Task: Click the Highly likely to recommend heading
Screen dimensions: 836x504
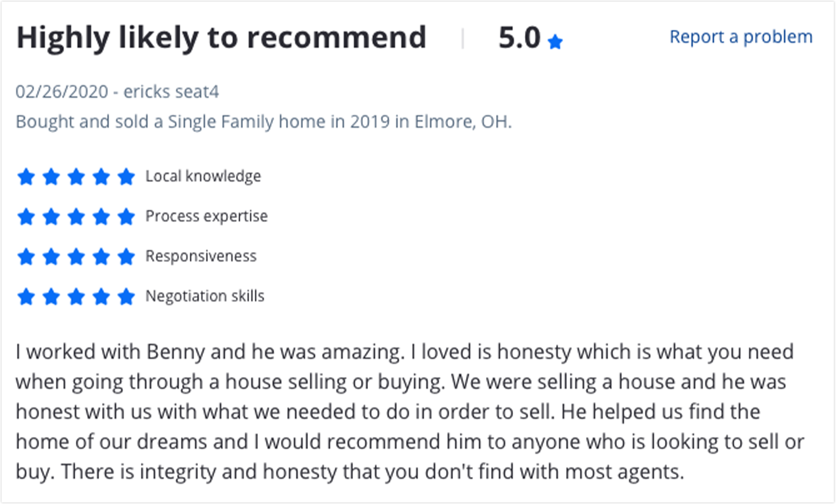Action: coord(221,38)
